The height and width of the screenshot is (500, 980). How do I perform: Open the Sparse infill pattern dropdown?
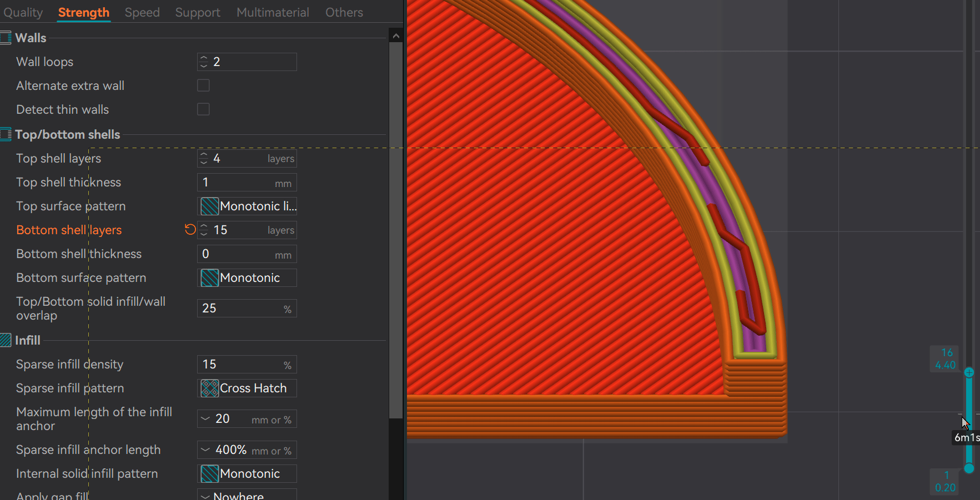[247, 388]
